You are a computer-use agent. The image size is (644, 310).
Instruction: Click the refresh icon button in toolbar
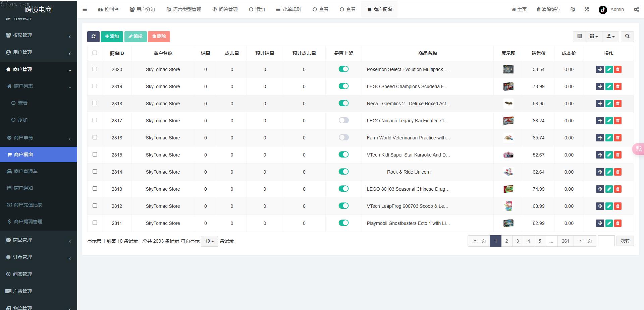tap(93, 37)
